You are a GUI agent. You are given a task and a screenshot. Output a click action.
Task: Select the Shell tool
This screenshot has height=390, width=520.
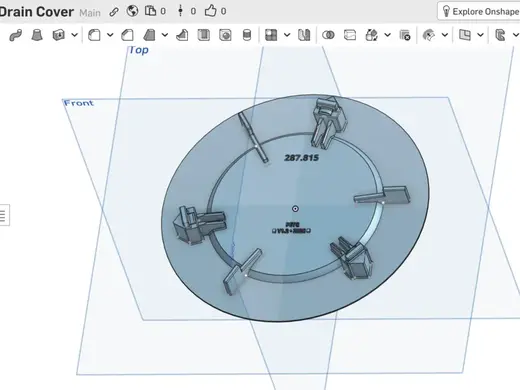click(x=204, y=35)
